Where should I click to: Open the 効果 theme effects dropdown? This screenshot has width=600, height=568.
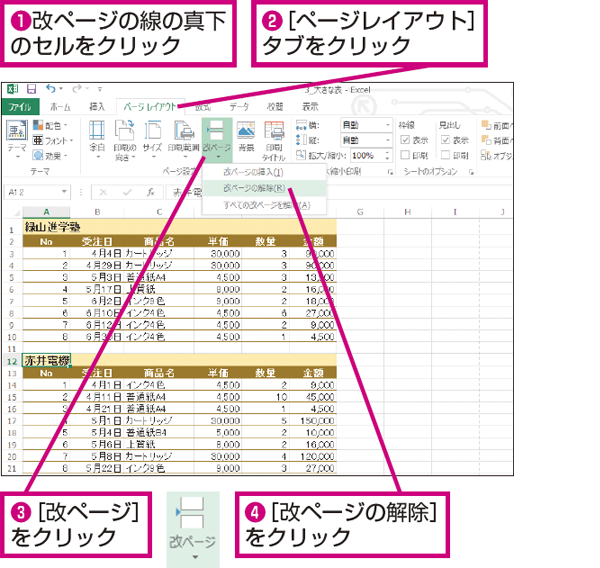click(x=50, y=155)
